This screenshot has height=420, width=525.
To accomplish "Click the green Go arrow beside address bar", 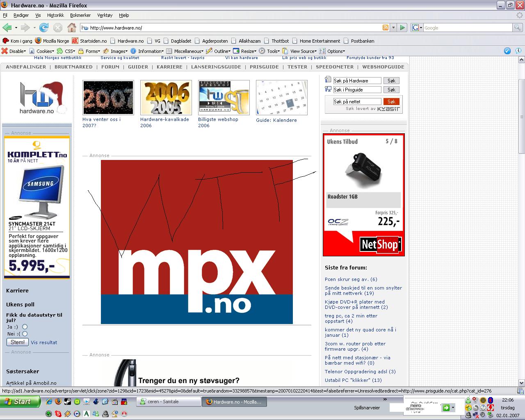I will 402,27.
